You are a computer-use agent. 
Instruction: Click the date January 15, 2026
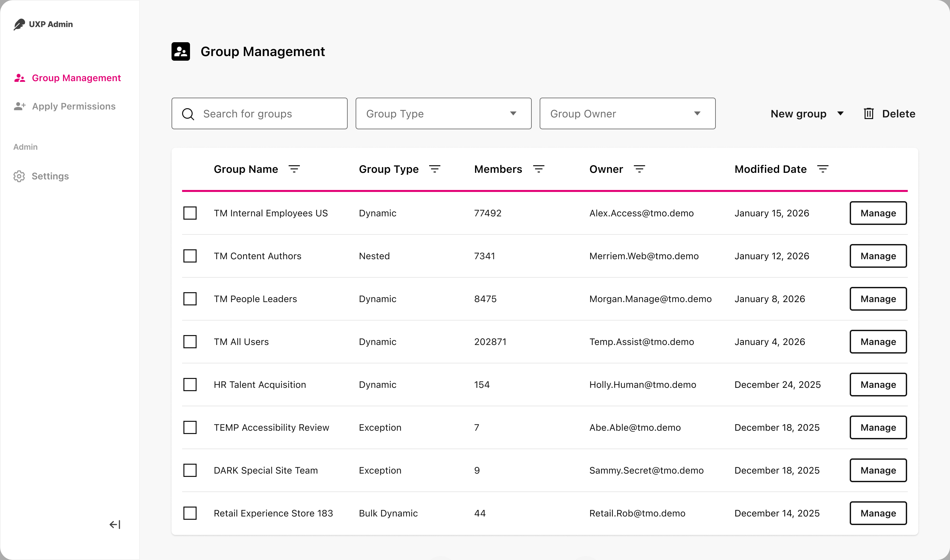click(772, 213)
